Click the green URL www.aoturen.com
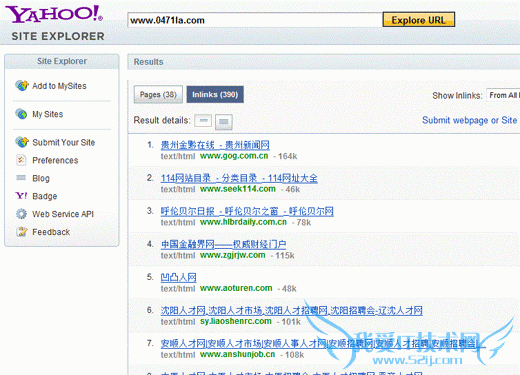The width and height of the screenshot is (520, 375). (236, 288)
